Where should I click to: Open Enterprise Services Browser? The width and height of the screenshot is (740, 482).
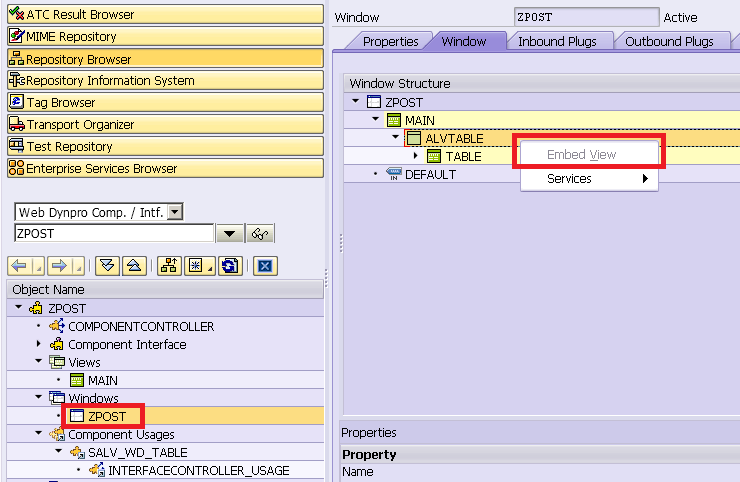point(165,168)
